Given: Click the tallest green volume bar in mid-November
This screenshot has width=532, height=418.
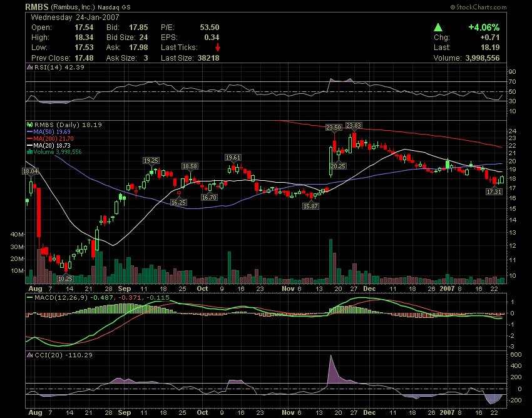Looking at the screenshot, I should pyautogui.click(x=331, y=262).
